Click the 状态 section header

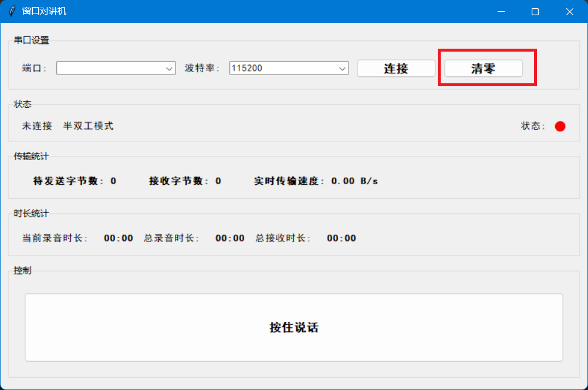[x=22, y=104]
